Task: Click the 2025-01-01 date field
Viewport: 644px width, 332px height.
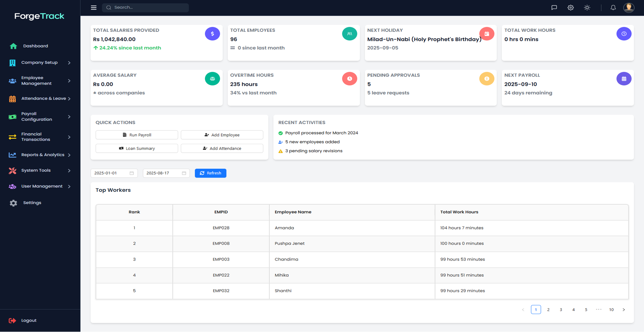Action: pos(114,173)
